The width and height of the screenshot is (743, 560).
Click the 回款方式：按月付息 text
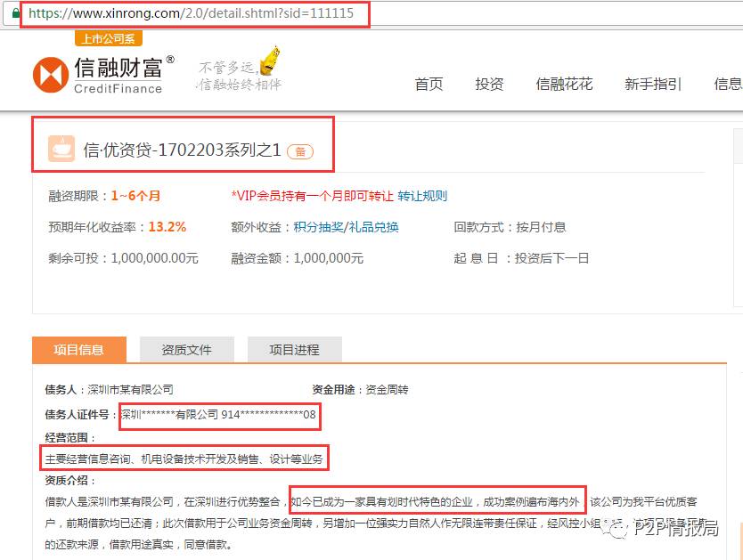coord(510,227)
